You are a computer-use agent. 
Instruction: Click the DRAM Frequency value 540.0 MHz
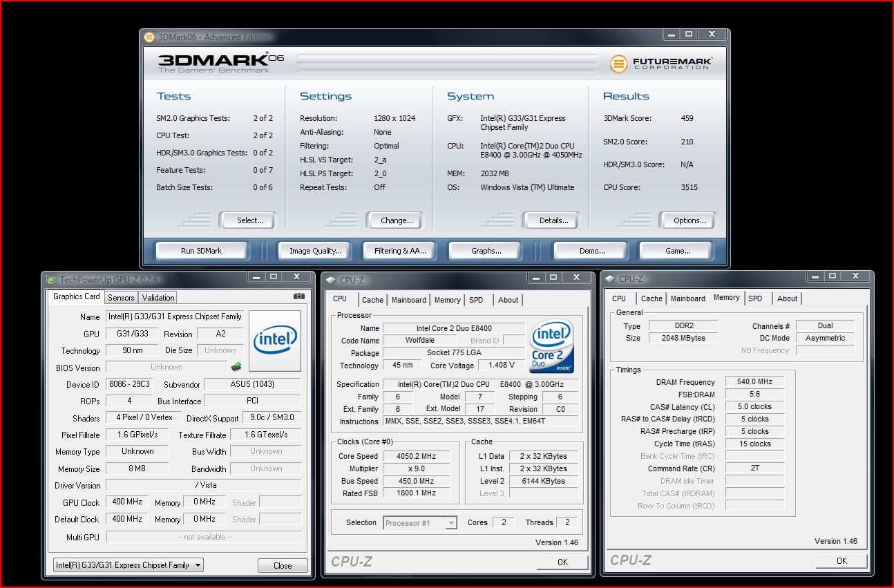coord(754,381)
